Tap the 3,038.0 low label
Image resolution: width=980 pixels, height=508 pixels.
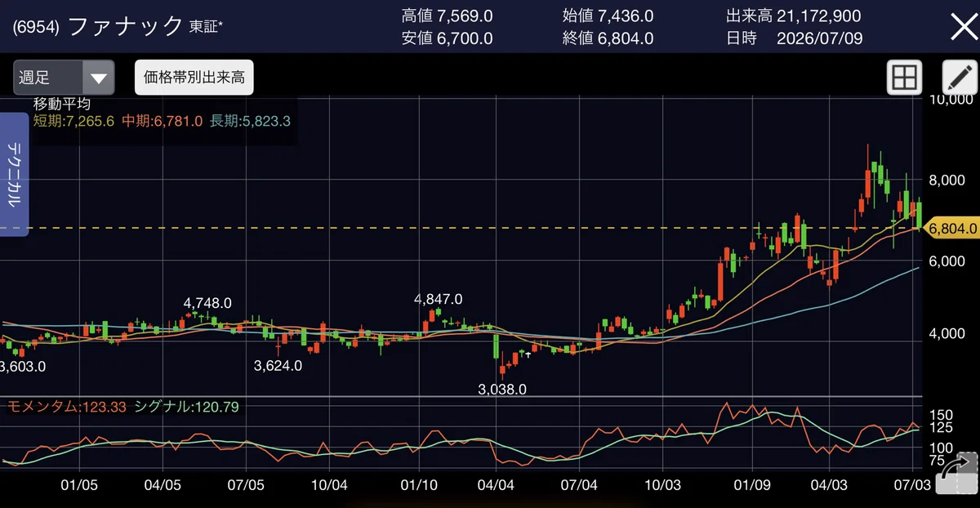(502, 390)
